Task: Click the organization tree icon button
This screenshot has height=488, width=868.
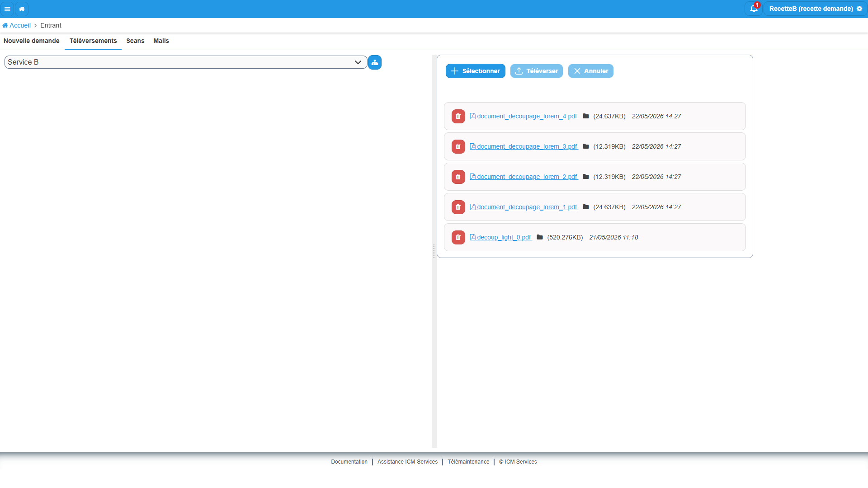Action: (x=375, y=62)
